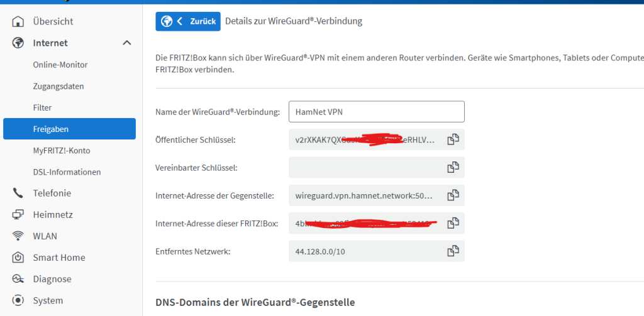Click the globe icon beside Zurück
Viewport: 644px width, 316px height.
pos(167,21)
